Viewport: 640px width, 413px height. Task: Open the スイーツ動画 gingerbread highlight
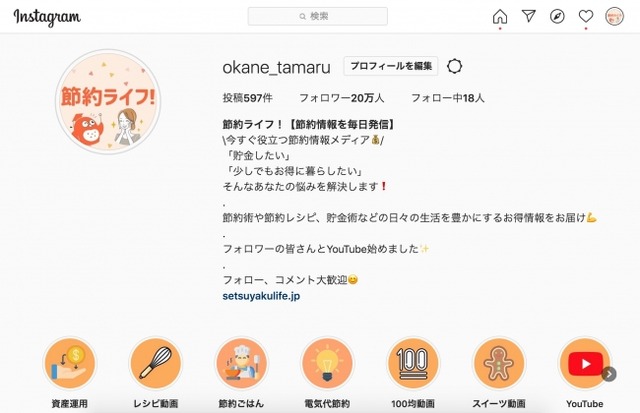pyautogui.click(x=498, y=363)
